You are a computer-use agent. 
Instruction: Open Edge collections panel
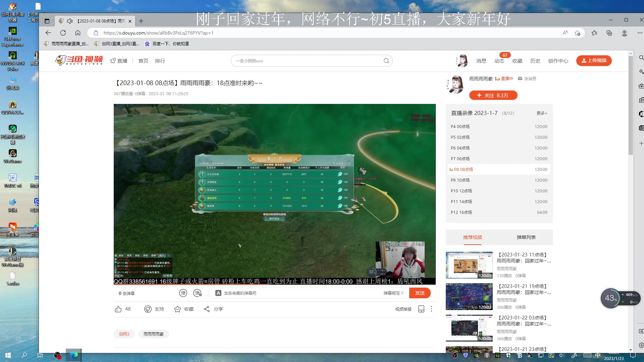pos(609,33)
